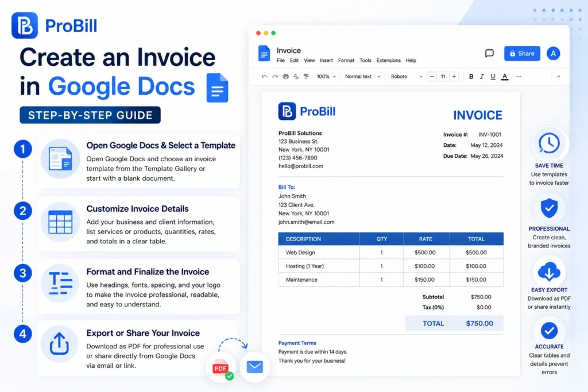
Task: Click the hello@probill.com email address
Action: click(301, 166)
